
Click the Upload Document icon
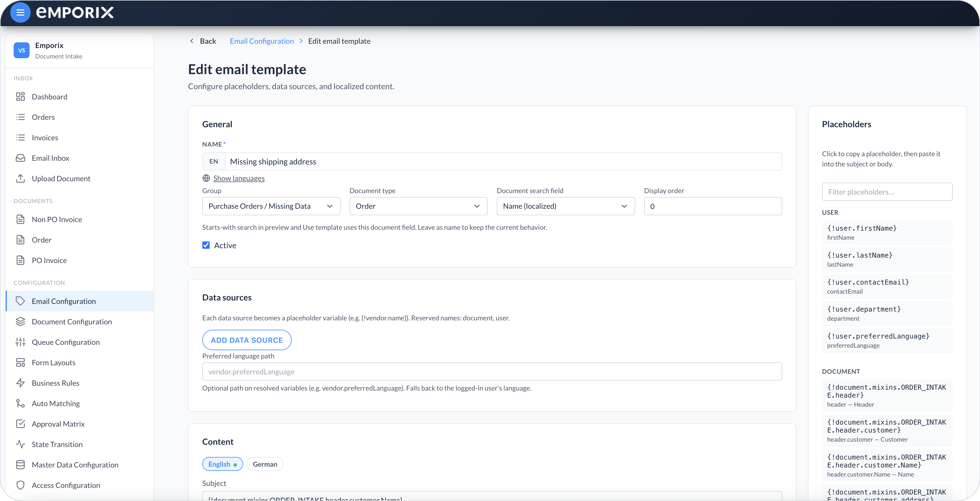[20, 178]
